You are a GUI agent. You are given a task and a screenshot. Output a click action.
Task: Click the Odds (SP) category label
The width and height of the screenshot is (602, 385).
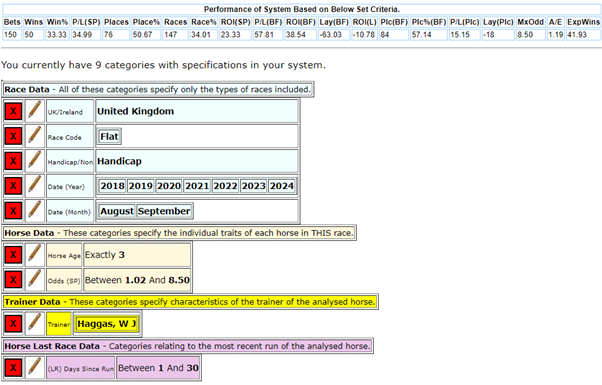(x=64, y=280)
